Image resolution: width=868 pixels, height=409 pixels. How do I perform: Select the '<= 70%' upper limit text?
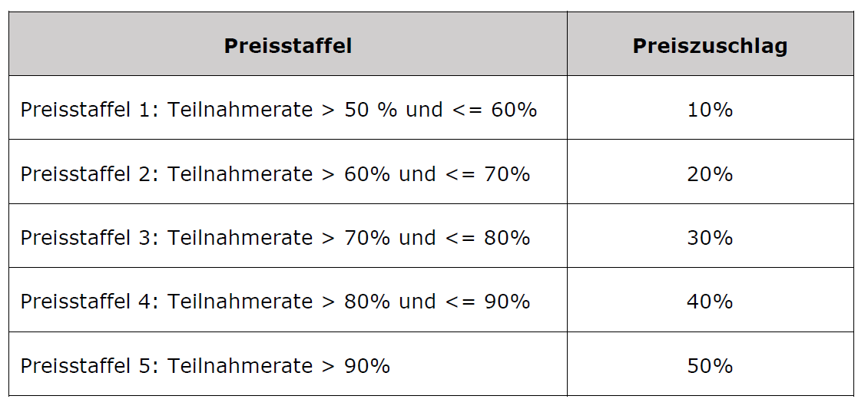click(x=487, y=174)
